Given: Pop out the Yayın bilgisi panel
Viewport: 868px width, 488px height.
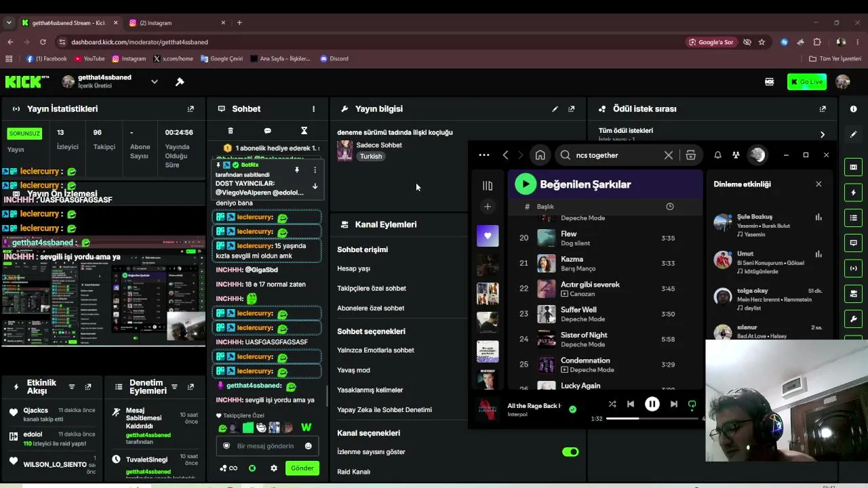Looking at the screenshot, I should point(572,108).
